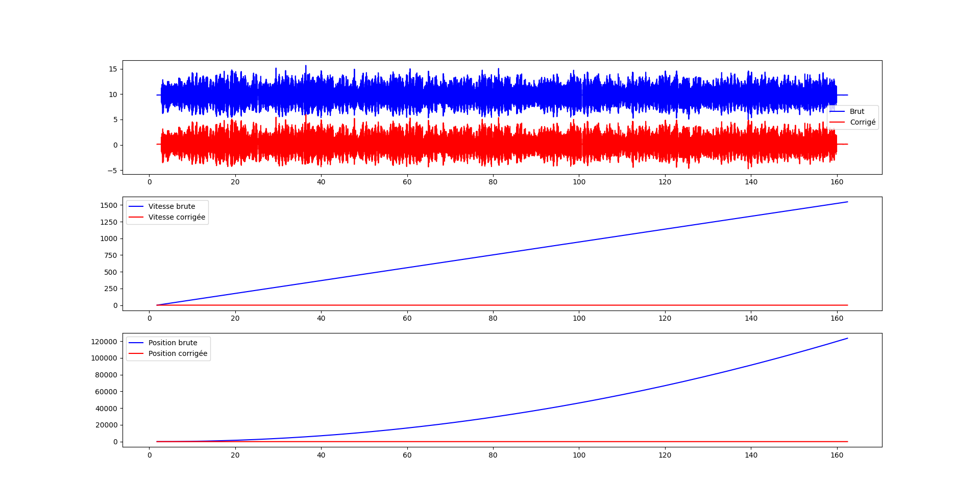The image size is (980, 502).
Task: Click y-axis tick label 120000 in bottom plot
Action: (x=104, y=342)
